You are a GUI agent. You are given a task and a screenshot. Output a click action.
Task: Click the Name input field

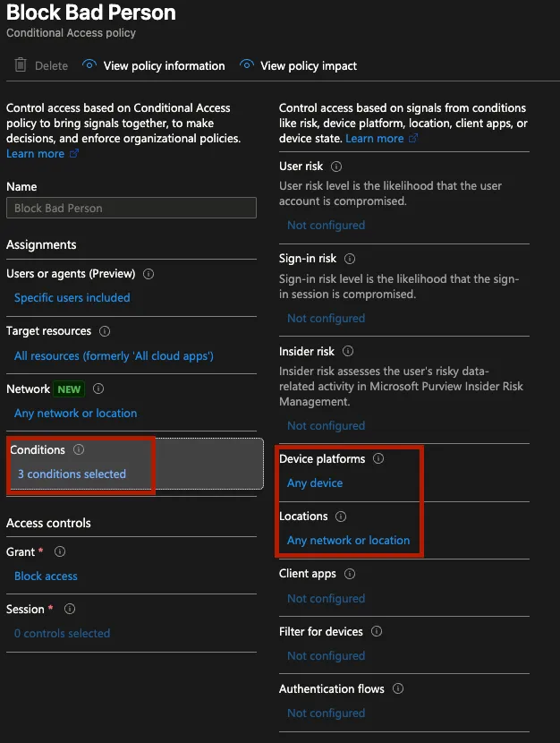pyautogui.click(x=132, y=208)
